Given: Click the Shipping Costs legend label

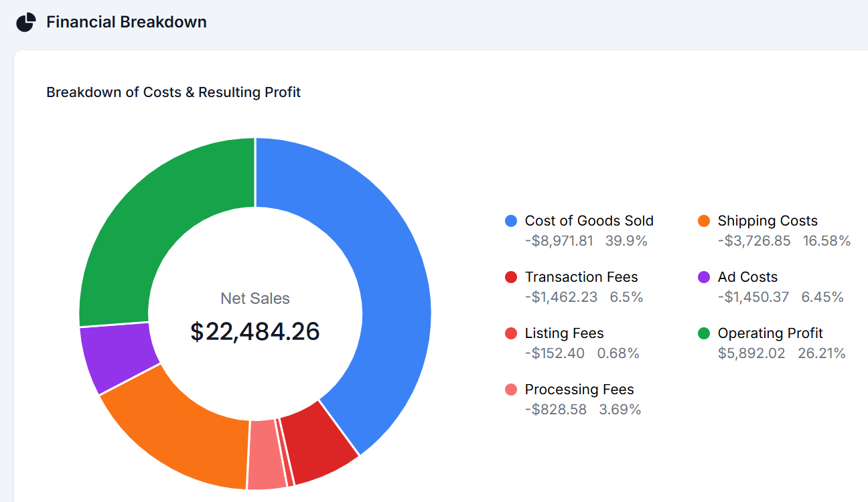Looking at the screenshot, I should pyautogui.click(x=768, y=221).
